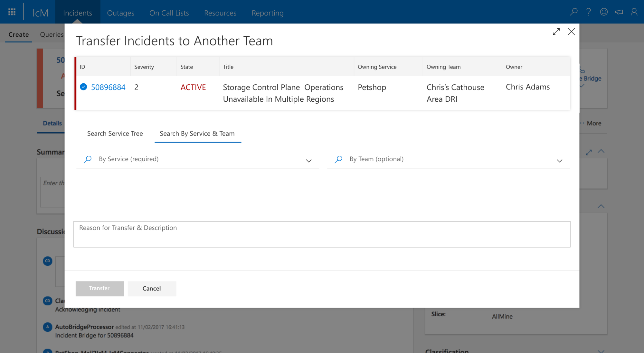
Task: Open the app launcher grid icon
Action: pyautogui.click(x=12, y=12)
